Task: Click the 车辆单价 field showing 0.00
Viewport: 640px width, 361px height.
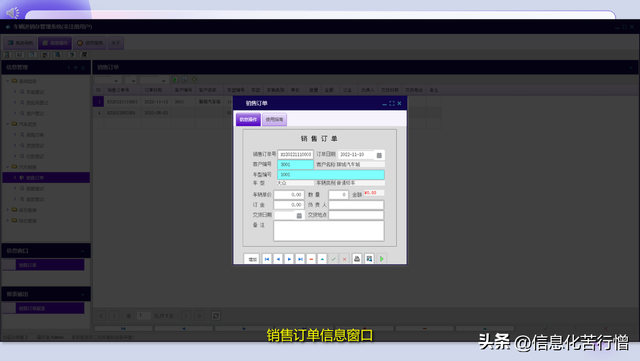Action: (289, 195)
